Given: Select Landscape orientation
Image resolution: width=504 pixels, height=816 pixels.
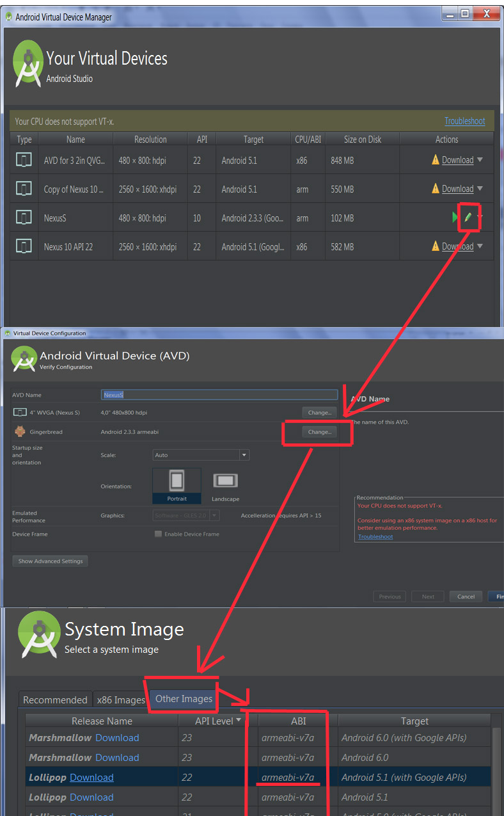Looking at the screenshot, I should (225, 487).
